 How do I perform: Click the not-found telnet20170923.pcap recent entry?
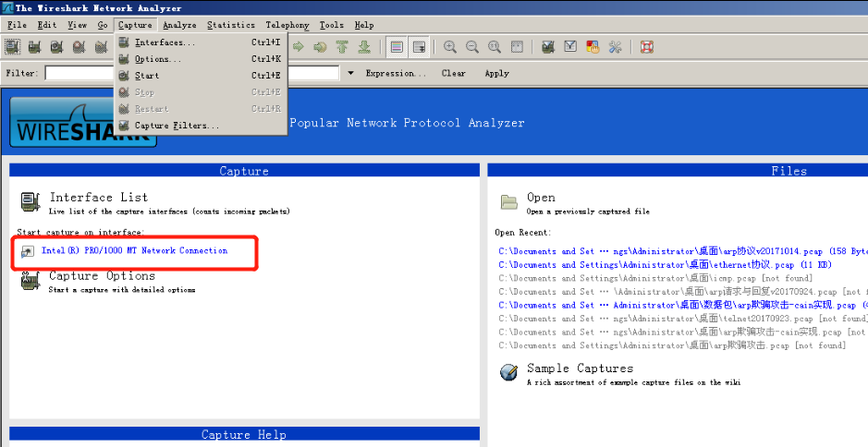pyautogui.click(x=682, y=319)
